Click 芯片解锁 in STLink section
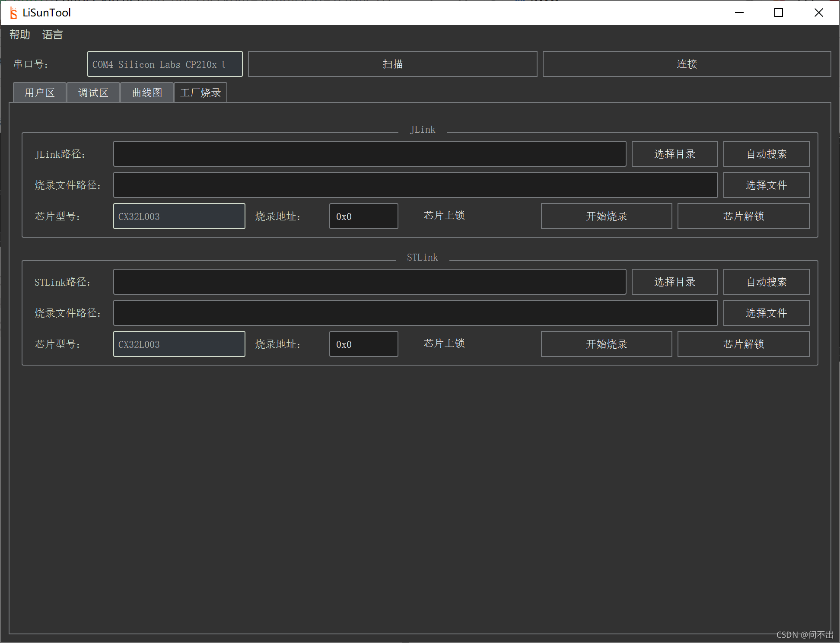Viewport: 840px width, 643px height. pyautogui.click(x=743, y=344)
